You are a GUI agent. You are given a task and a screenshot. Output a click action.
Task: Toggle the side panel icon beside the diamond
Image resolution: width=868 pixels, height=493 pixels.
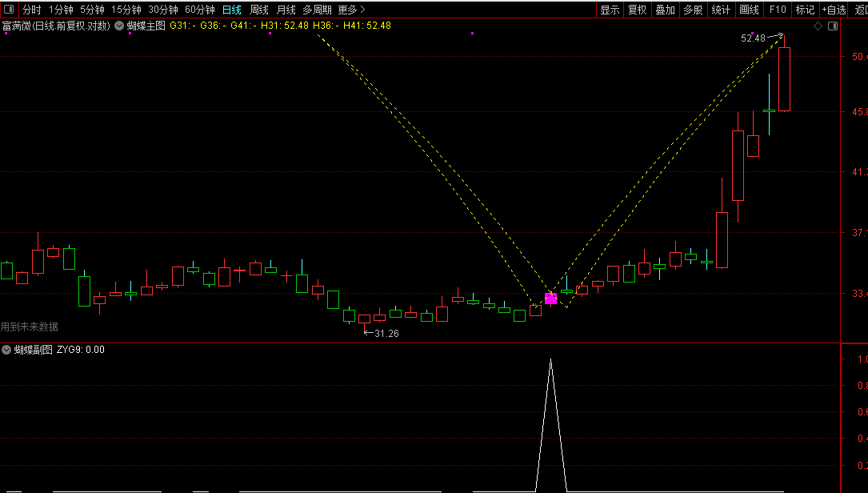[833, 26]
